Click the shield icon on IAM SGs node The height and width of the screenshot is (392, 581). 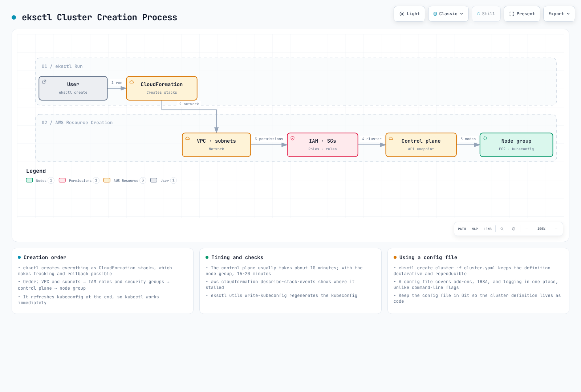point(293,139)
